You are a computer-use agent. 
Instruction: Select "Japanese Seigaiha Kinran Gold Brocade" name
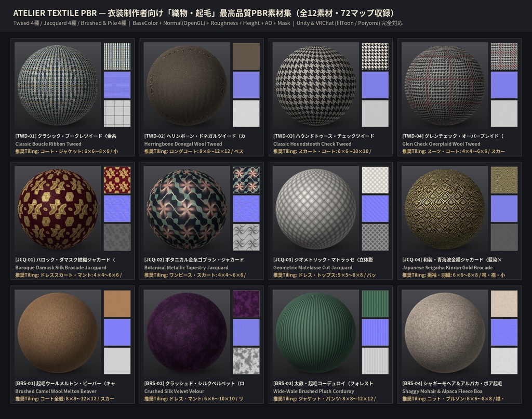(x=447, y=268)
